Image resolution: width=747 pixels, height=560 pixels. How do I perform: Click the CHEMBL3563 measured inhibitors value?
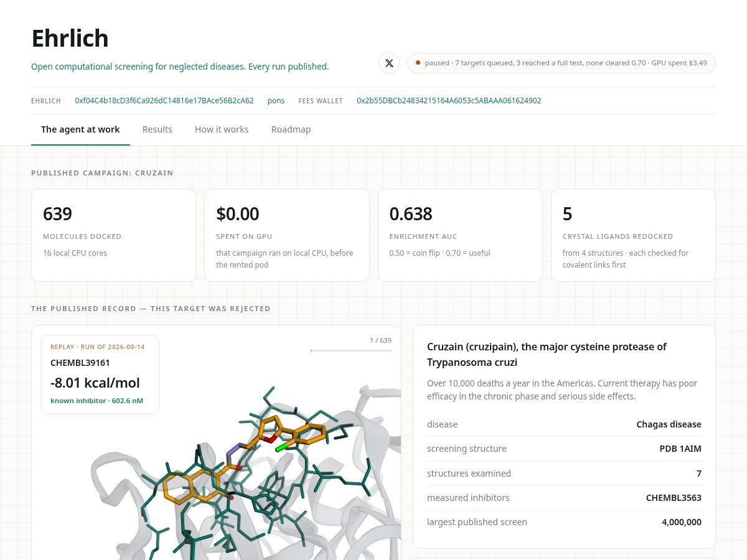tap(674, 498)
